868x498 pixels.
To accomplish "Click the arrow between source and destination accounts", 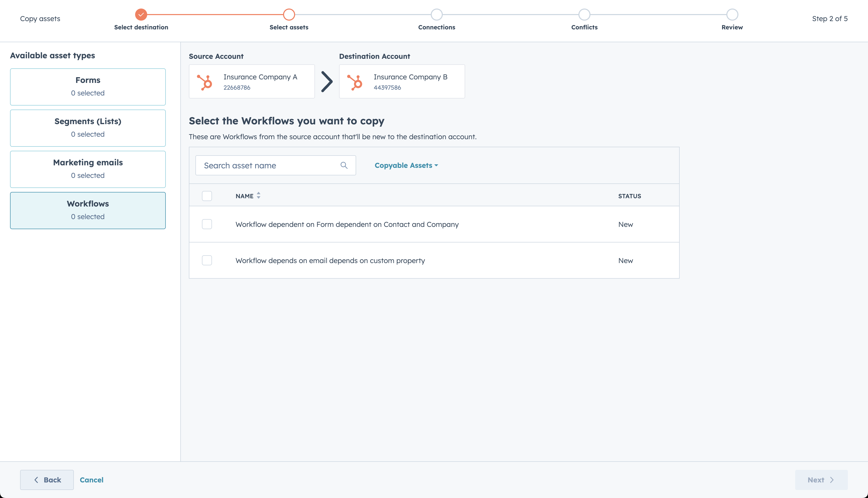I will 327,81.
